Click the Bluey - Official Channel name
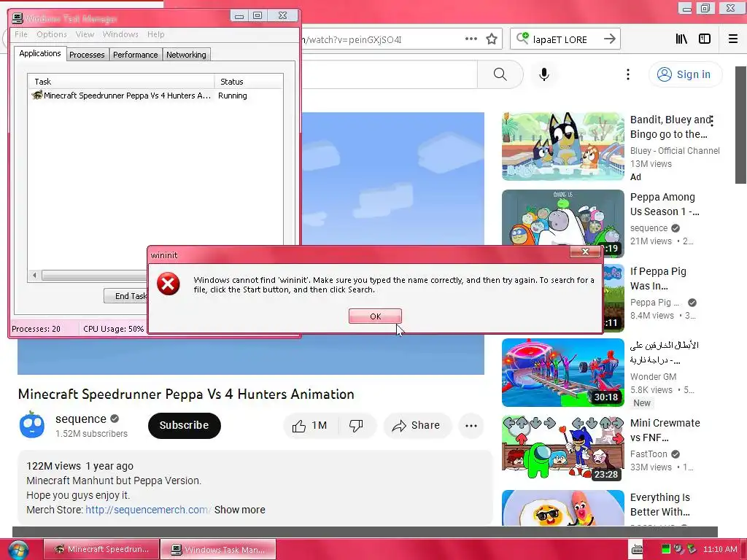The width and height of the screenshot is (747, 560). tap(675, 150)
